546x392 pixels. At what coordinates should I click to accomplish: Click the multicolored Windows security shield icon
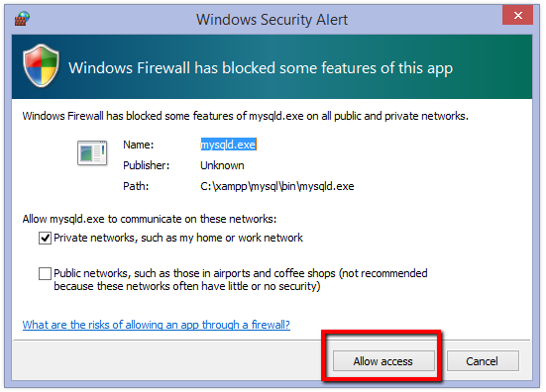[x=41, y=65]
